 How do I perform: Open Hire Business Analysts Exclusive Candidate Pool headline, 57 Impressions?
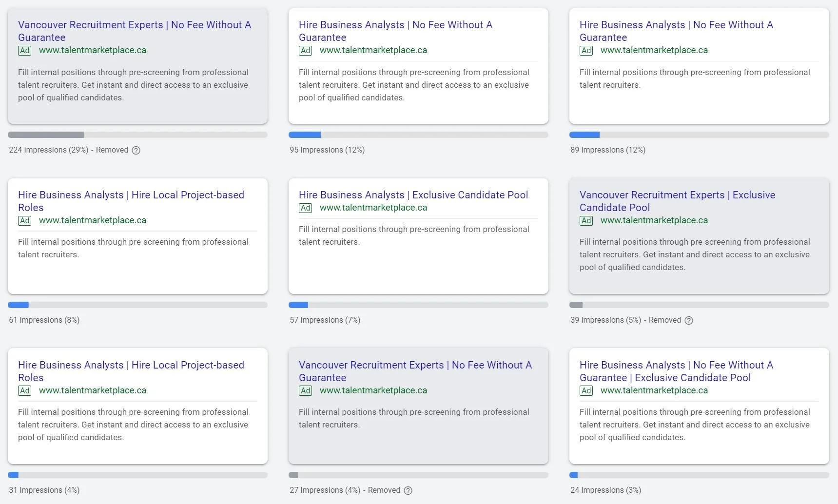click(413, 195)
